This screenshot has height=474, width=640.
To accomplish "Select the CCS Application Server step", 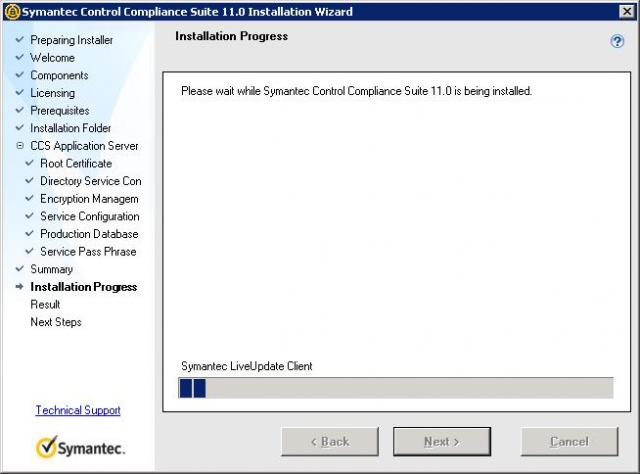I will 84,146.
